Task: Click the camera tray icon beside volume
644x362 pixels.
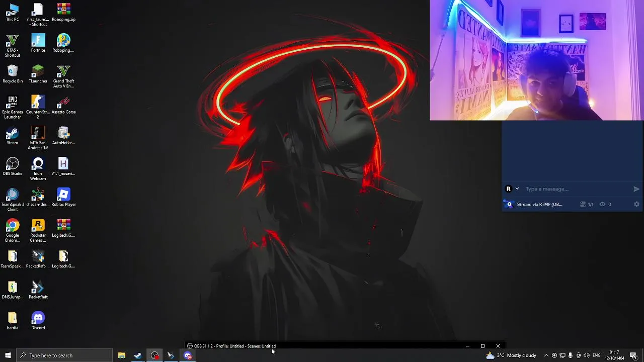Action: [579, 355]
